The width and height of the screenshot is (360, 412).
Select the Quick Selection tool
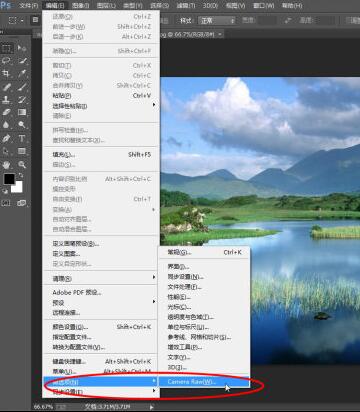[x=22, y=61]
